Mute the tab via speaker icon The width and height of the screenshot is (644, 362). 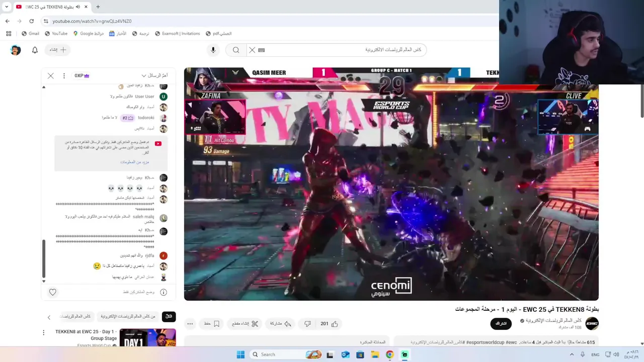77,7
